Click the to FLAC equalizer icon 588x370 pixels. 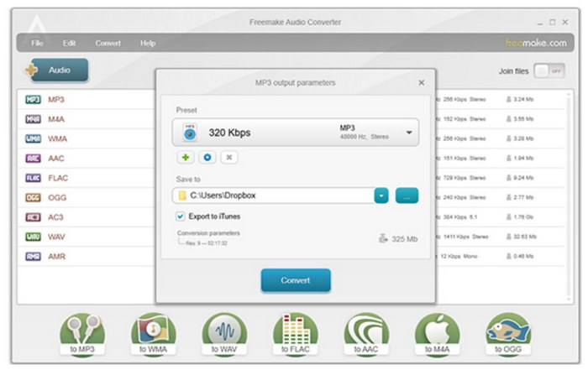(x=296, y=334)
